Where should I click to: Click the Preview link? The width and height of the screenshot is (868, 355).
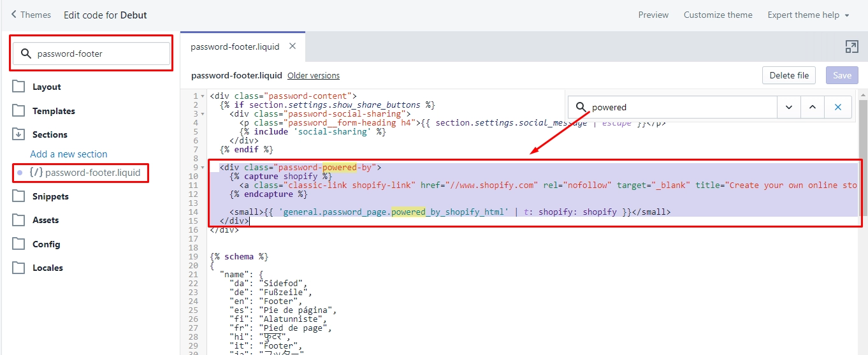click(x=653, y=15)
